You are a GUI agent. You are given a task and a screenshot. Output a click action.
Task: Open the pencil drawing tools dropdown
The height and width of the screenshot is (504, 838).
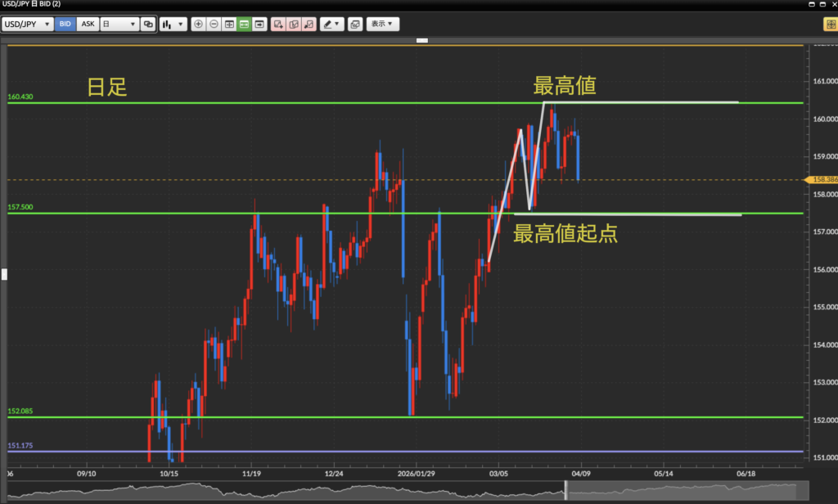point(331,25)
